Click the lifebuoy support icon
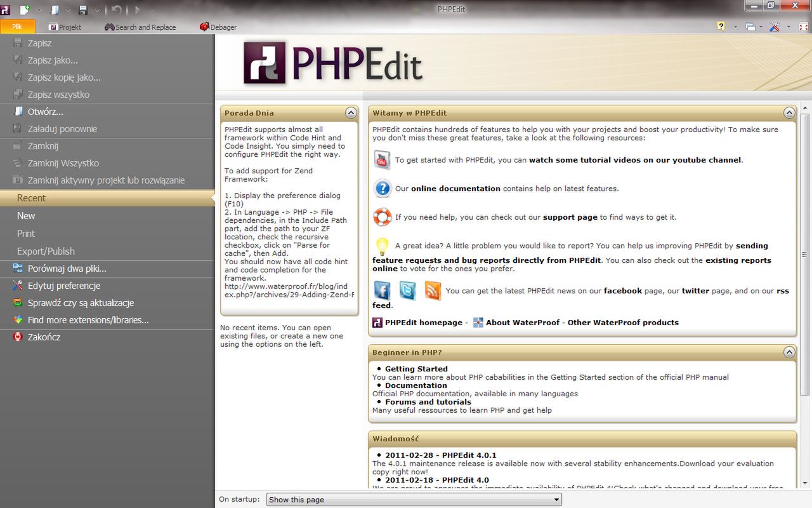Screen dimensions: 812x508 pyautogui.click(x=383, y=217)
